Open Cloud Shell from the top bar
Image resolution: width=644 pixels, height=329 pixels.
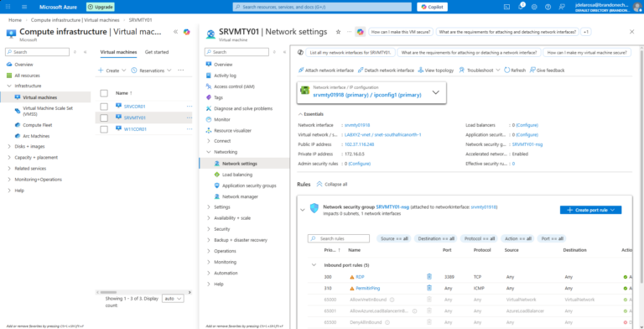click(x=506, y=7)
